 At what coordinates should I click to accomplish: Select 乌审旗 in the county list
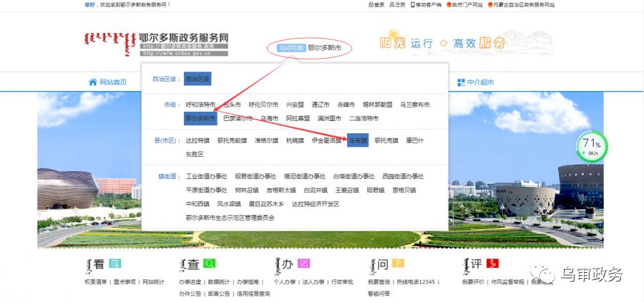coord(358,140)
